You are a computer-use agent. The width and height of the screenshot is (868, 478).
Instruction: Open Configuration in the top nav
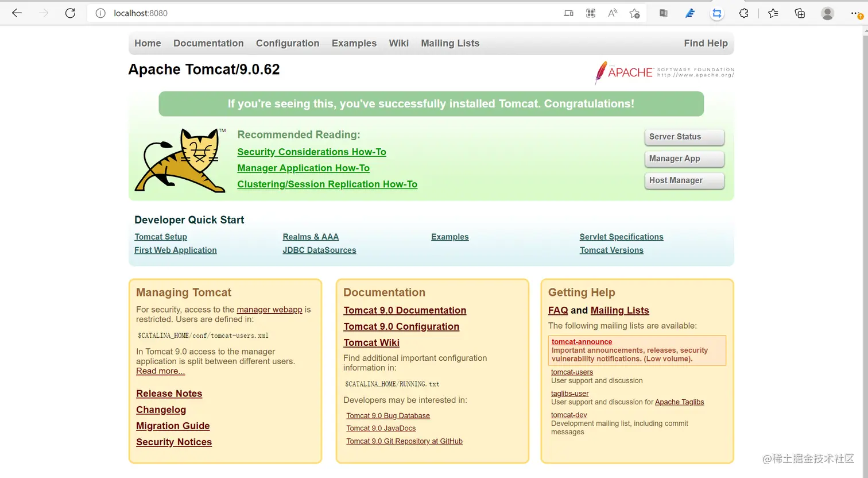(288, 43)
